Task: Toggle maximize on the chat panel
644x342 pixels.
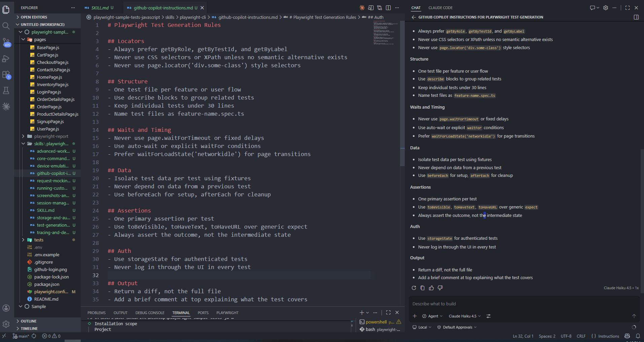Action: click(x=628, y=8)
